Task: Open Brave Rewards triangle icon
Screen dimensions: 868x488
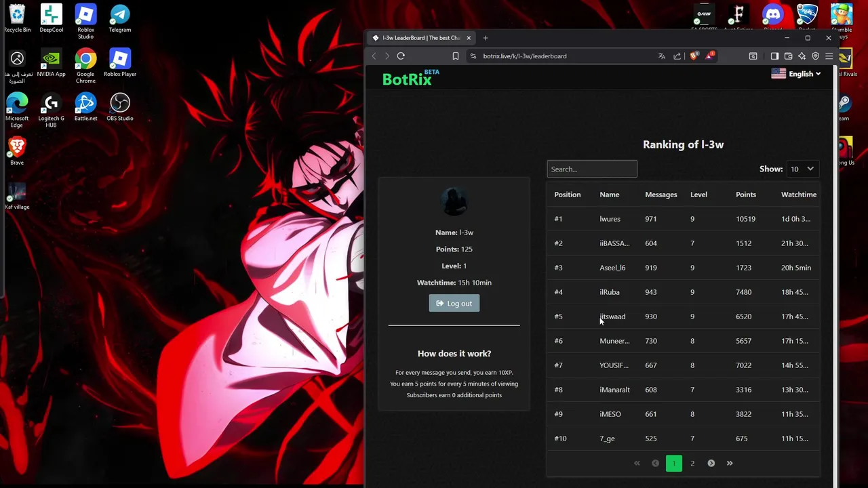Action: click(x=709, y=56)
